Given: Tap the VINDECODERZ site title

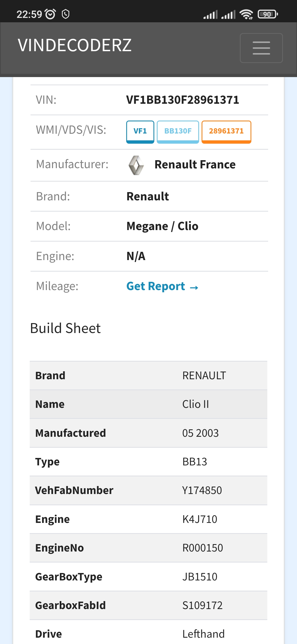Looking at the screenshot, I should click(75, 45).
